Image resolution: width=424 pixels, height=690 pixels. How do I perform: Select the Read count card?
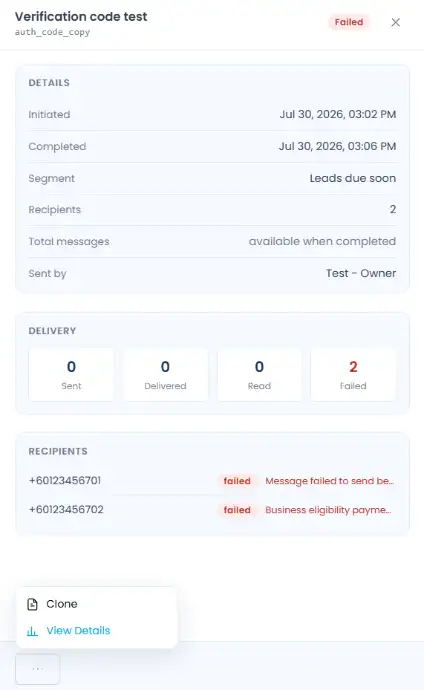tap(259, 374)
